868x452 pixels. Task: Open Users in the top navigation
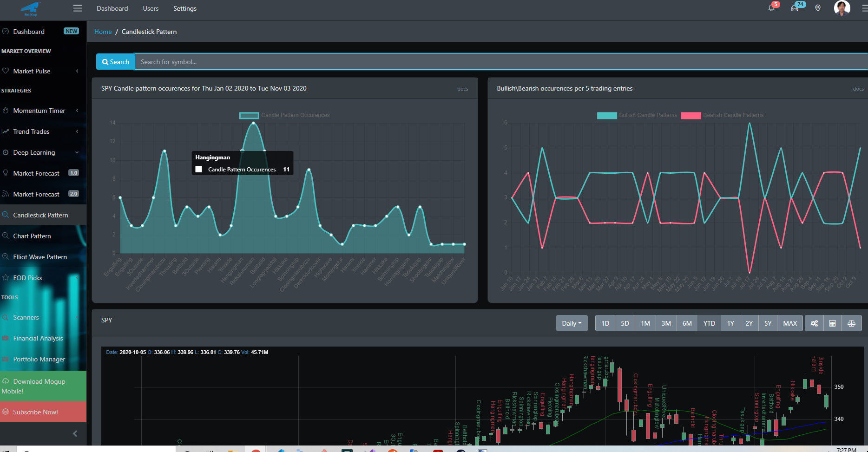(151, 8)
